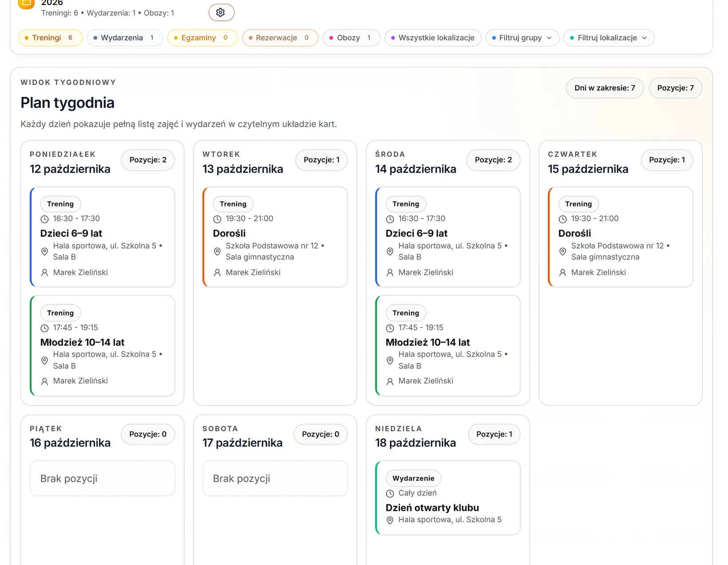Click clock icon on Monday Dzieci 6–9 lat card
The height and width of the screenshot is (565, 728).
[44, 219]
